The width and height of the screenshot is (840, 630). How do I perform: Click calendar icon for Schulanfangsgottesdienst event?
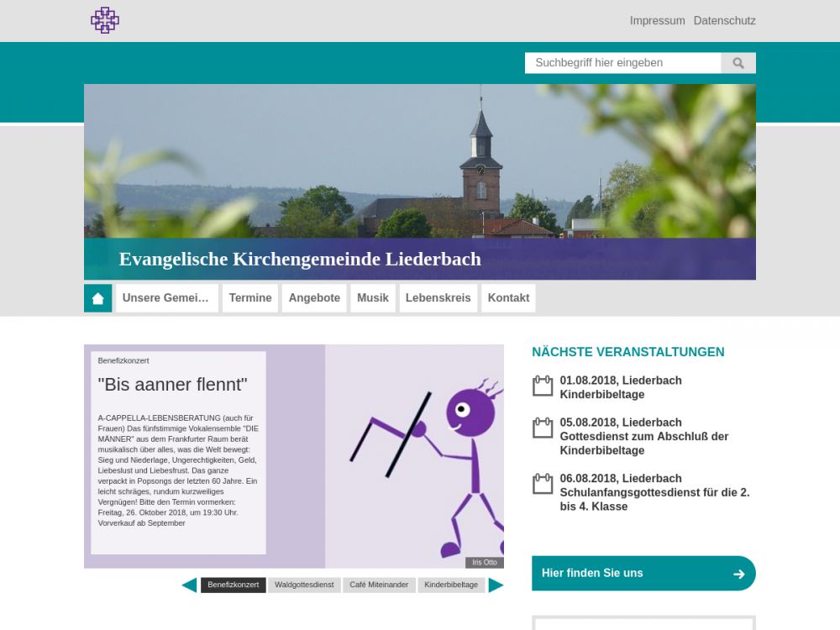pyautogui.click(x=543, y=484)
